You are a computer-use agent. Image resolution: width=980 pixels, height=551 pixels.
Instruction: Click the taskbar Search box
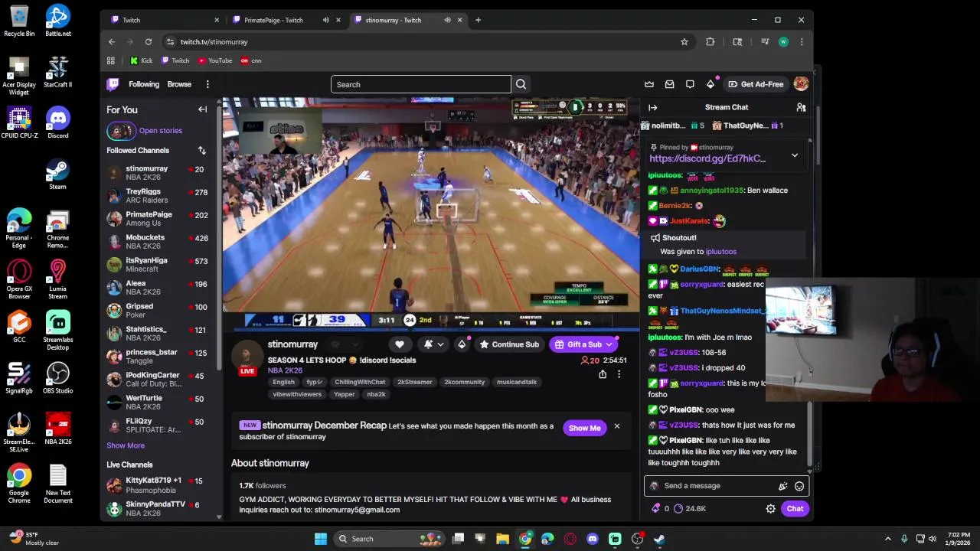pos(390,539)
